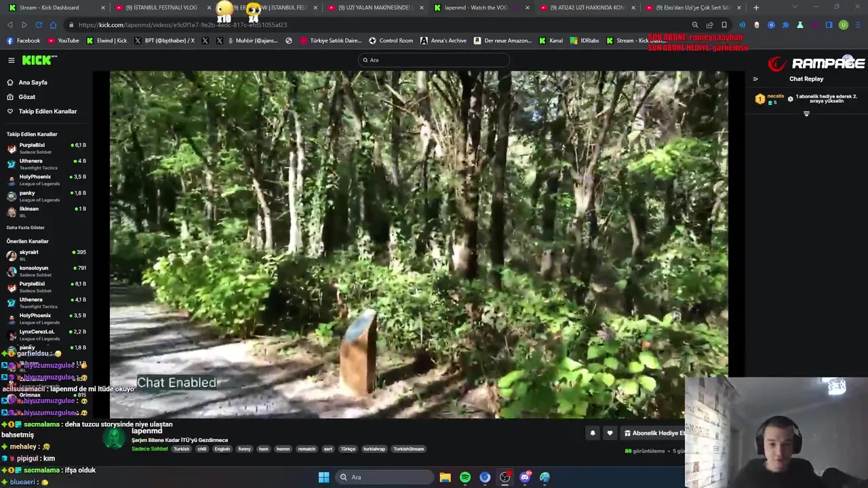Switch to ATI242 UZİ HAKKINDA tab
This screenshot has width=868, height=488.
(x=587, y=7)
